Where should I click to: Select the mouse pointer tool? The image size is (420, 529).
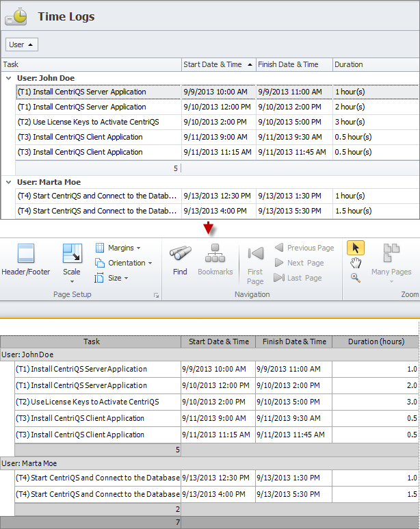(x=356, y=248)
